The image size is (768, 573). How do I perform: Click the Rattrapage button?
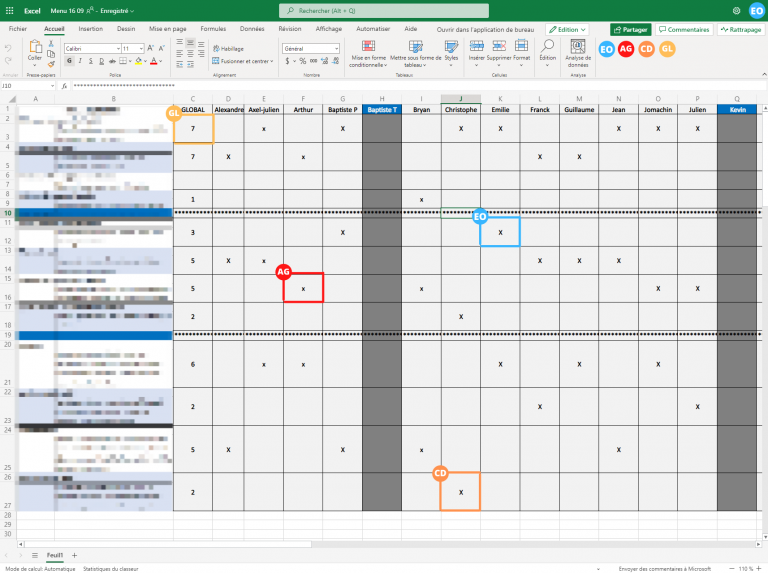[741, 29]
